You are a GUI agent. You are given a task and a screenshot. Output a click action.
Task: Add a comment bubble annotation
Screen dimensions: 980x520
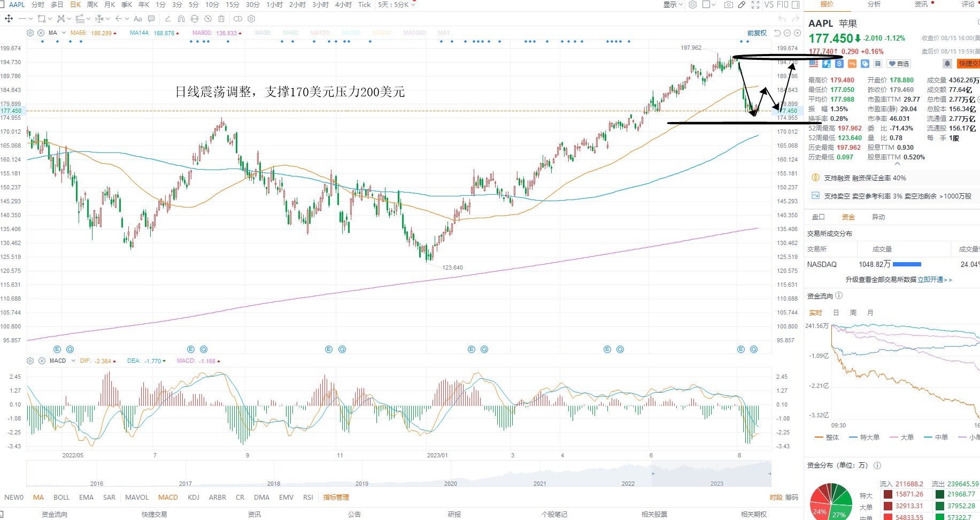coord(151,19)
